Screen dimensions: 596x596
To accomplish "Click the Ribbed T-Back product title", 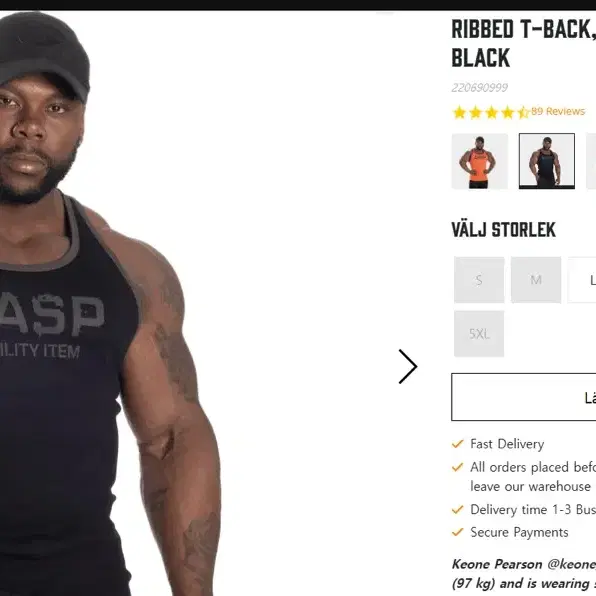I will pyautogui.click(x=524, y=43).
